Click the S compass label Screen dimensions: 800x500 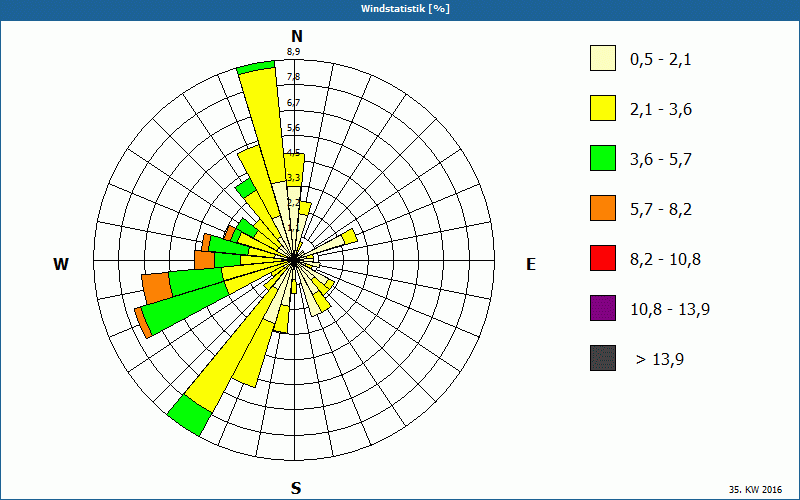tap(296, 488)
